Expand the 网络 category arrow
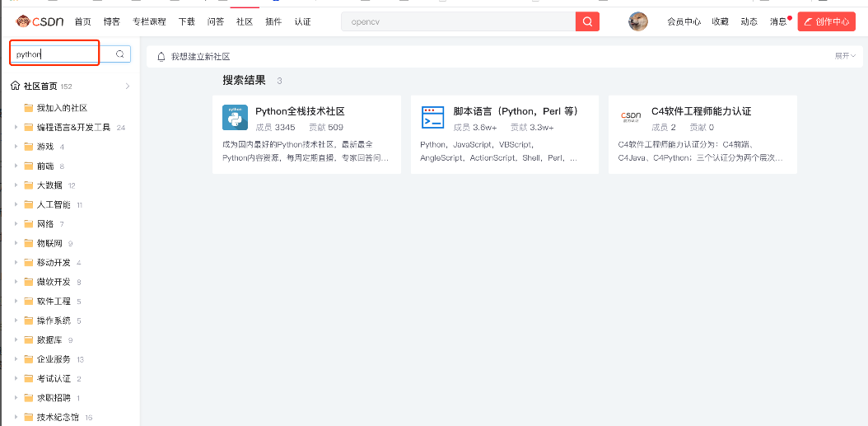The height and width of the screenshot is (426, 868). (x=16, y=224)
